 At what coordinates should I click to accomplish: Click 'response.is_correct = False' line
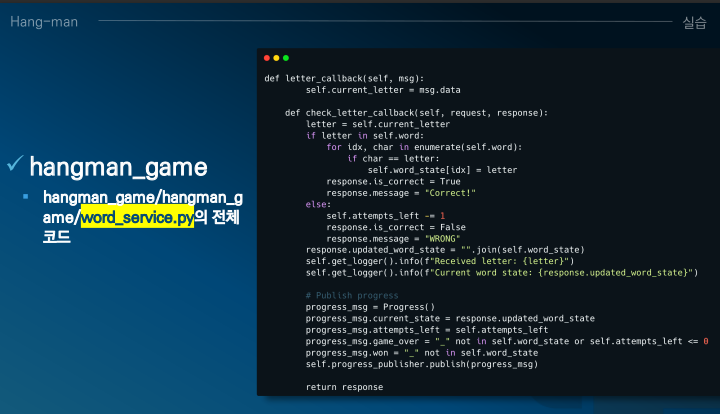tap(396, 227)
